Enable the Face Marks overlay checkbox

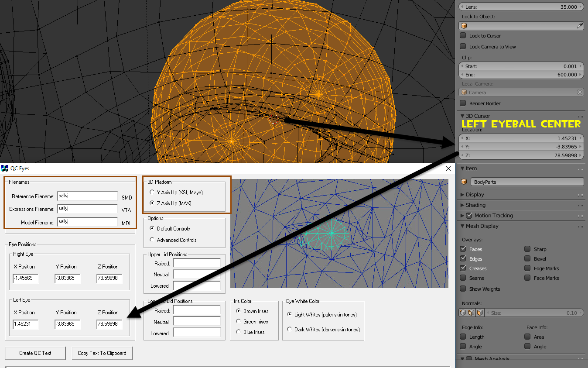527,278
